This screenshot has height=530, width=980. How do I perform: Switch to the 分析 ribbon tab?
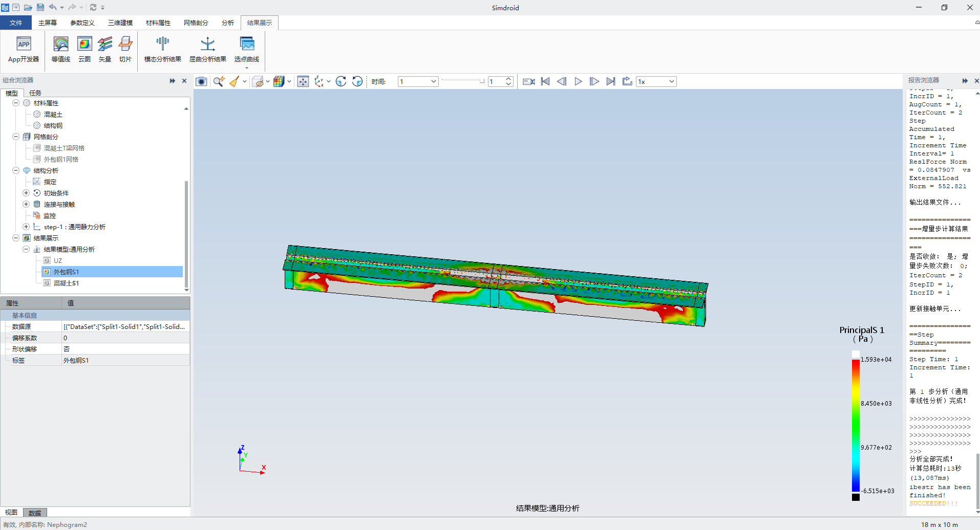228,23
